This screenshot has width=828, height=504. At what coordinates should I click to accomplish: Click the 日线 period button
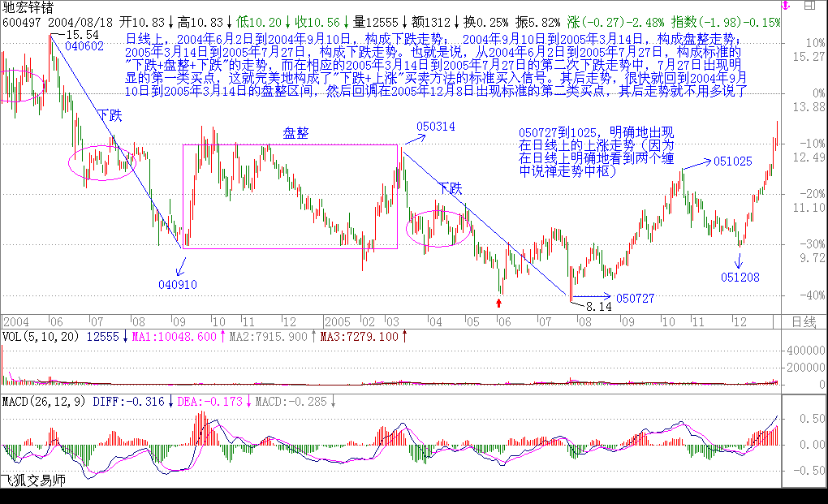[x=802, y=321]
